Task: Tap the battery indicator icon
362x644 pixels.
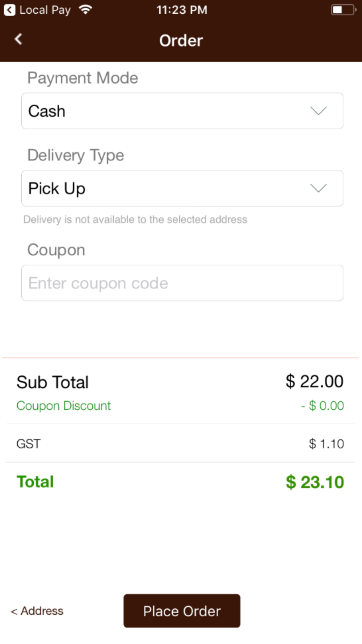Action: pos(344,10)
